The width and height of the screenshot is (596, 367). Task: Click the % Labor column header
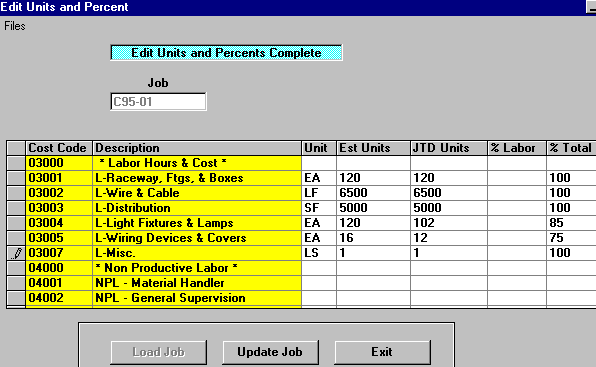click(517, 148)
